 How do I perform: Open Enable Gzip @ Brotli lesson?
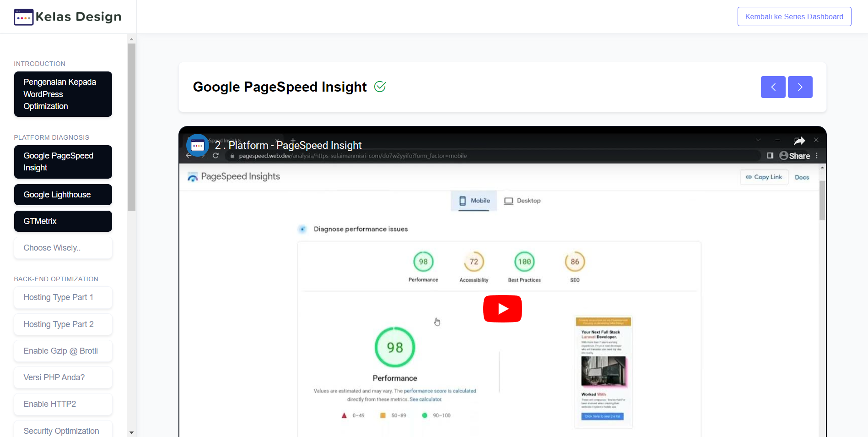pos(63,351)
